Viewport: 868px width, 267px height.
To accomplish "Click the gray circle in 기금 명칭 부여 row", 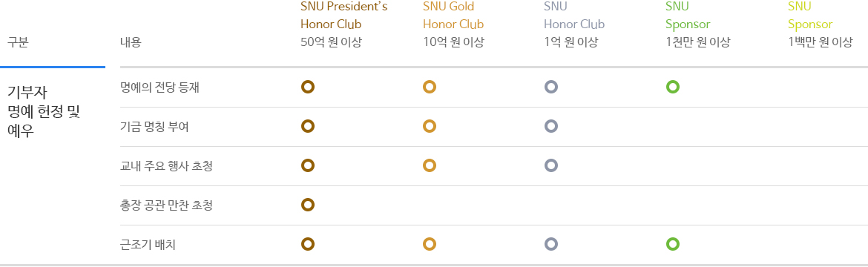I will (550, 126).
